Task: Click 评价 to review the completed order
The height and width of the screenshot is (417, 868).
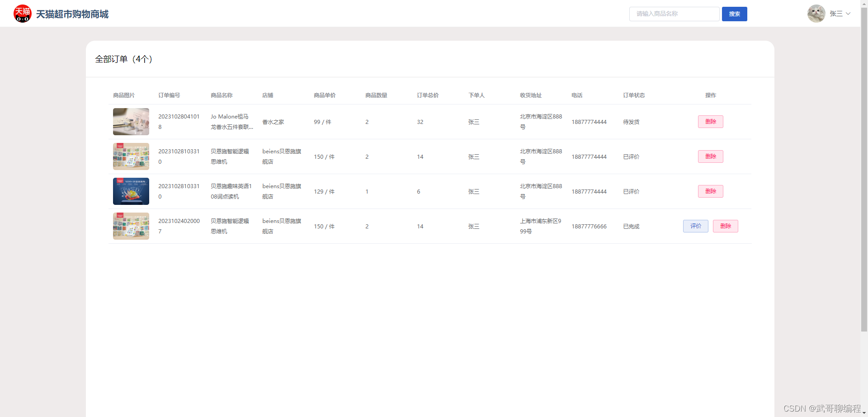Action: point(695,226)
